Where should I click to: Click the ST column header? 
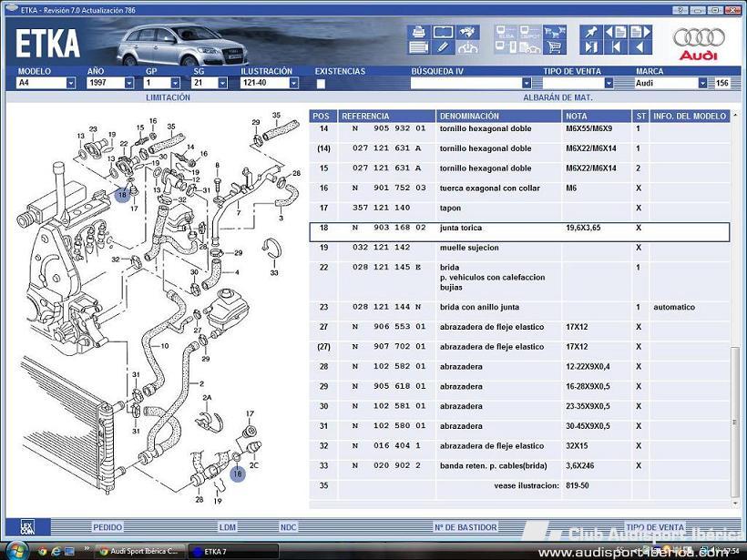click(x=640, y=117)
